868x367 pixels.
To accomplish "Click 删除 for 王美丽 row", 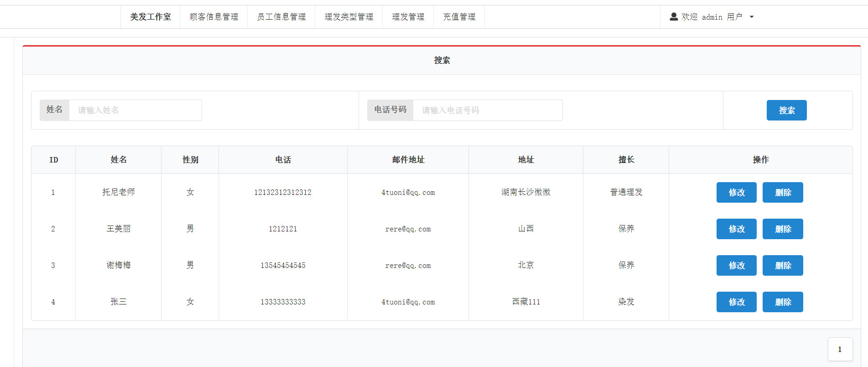I will [x=783, y=229].
